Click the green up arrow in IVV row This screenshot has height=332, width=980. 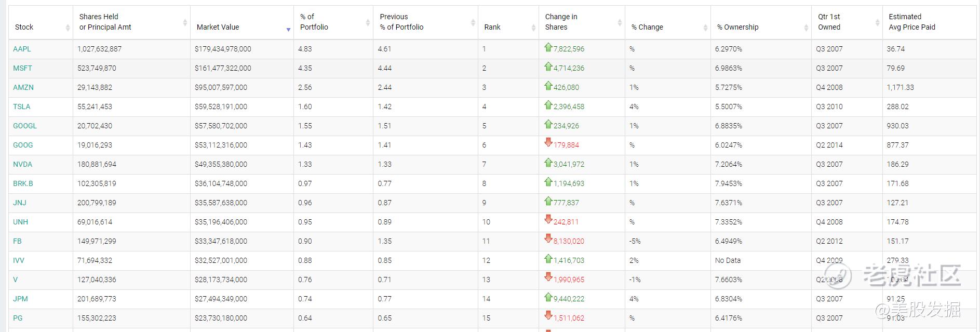[548, 259]
